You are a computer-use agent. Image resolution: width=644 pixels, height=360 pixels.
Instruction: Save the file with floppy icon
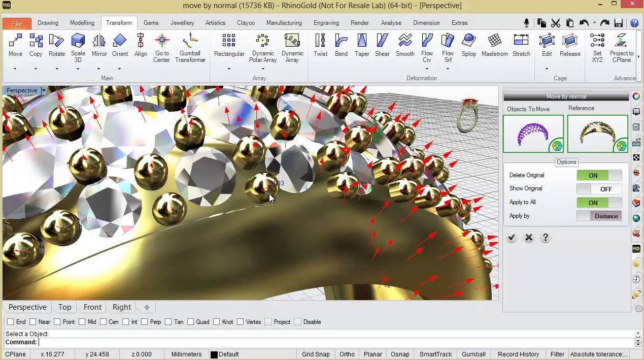(x=619, y=23)
